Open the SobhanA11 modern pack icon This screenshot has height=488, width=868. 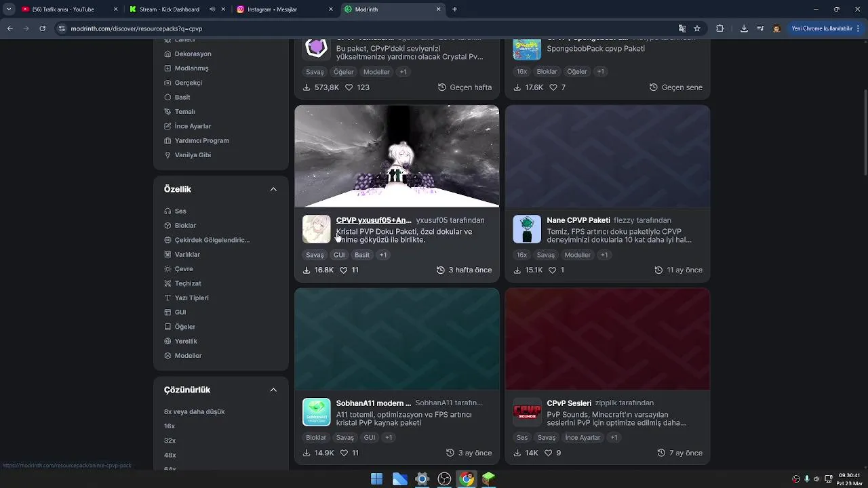pos(316,412)
